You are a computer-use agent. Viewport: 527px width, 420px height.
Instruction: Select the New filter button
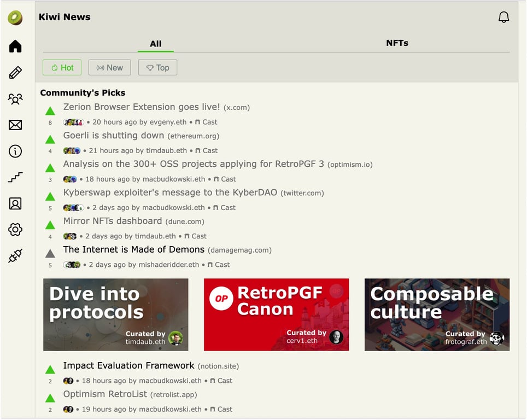(x=109, y=68)
